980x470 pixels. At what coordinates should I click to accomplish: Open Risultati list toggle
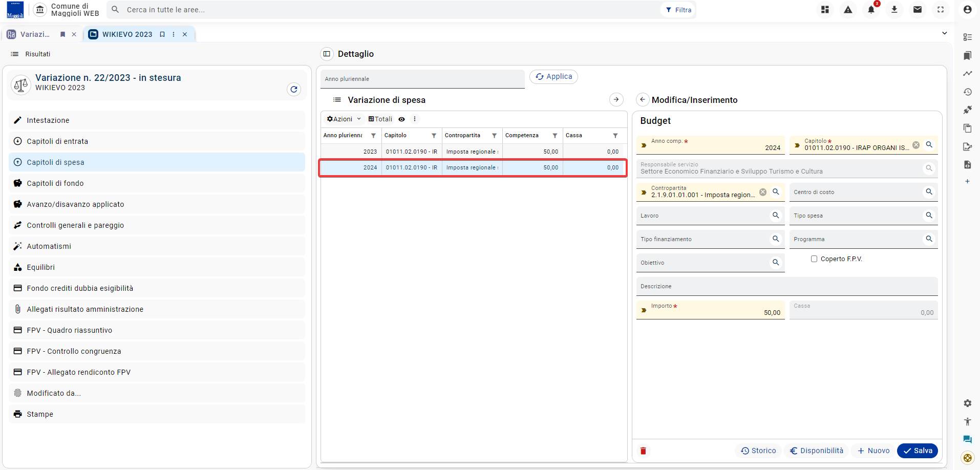pyautogui.click(x=30, y=54)
